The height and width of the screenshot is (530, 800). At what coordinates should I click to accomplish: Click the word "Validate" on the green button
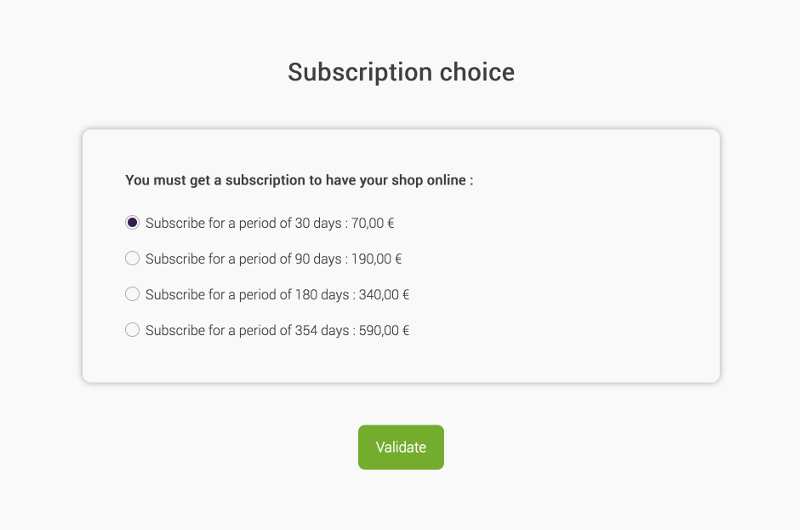[401, 447]
